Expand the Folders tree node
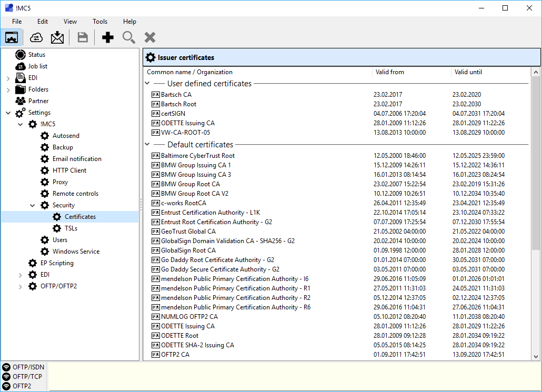542x392 pixels. pos(8,90)
